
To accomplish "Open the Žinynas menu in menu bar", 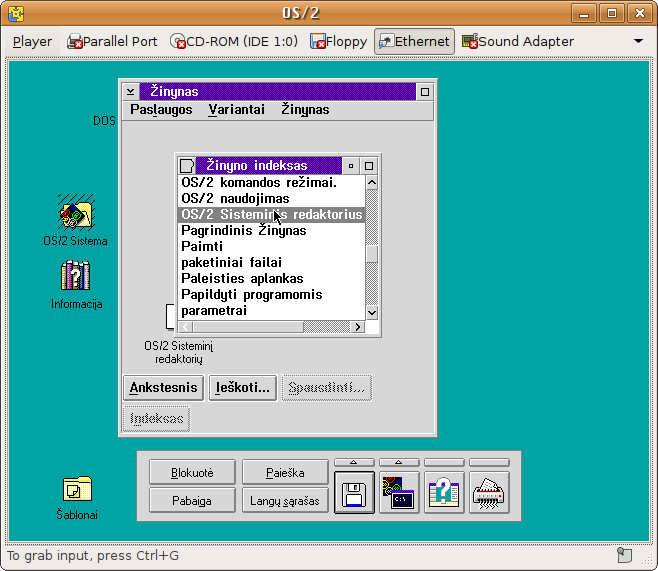I will click(x=305, y=110).
